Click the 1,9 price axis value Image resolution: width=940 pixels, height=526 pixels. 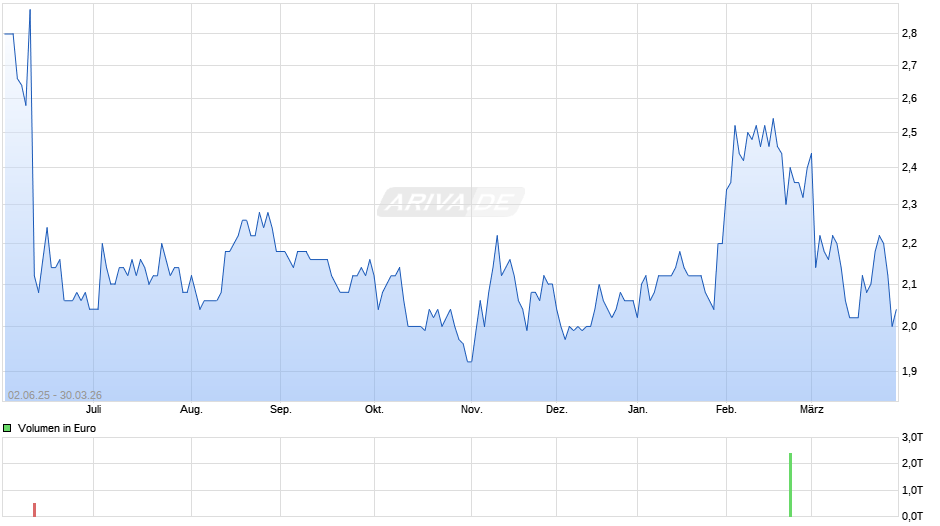[x=909, y=371]
